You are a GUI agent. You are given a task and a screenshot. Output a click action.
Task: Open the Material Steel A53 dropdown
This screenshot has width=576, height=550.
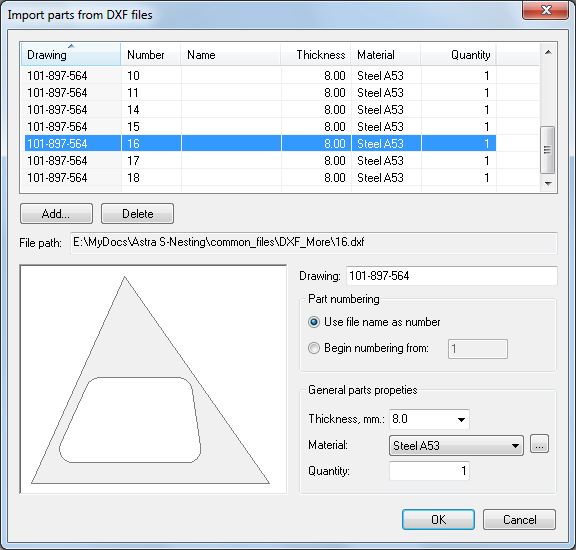(x=456, y=446)
